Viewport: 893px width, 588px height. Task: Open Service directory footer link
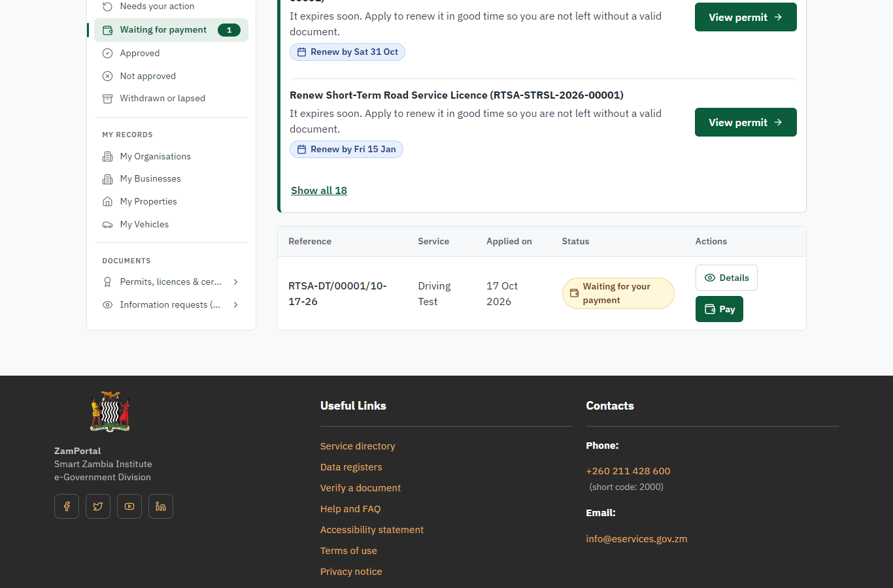[x=358, y=446]
